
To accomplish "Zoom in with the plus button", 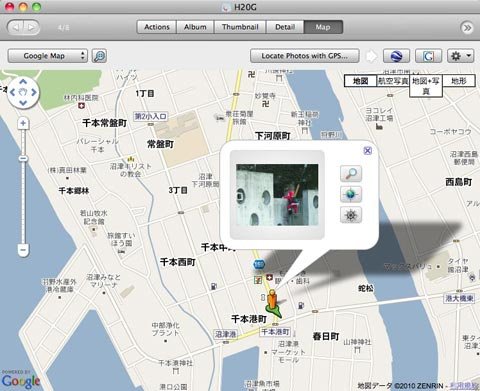I will pyautogui.click(x=23, y=123).
